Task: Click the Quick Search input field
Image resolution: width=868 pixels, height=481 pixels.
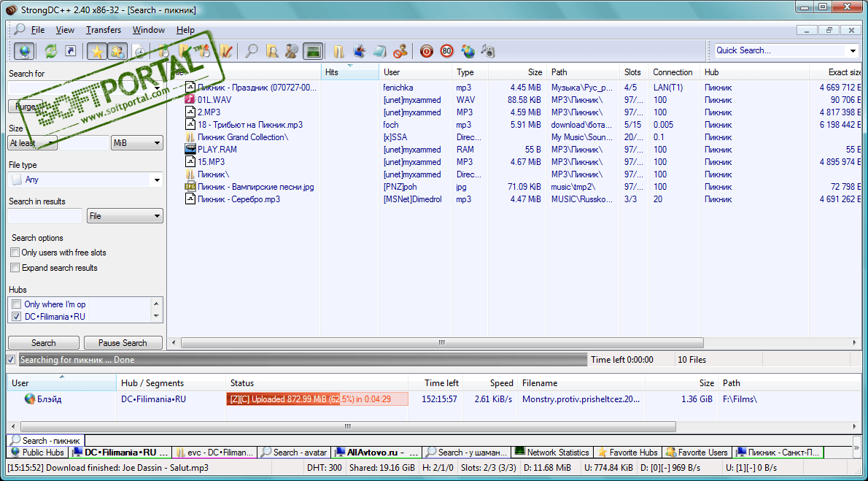Action: tap(781, 50)
